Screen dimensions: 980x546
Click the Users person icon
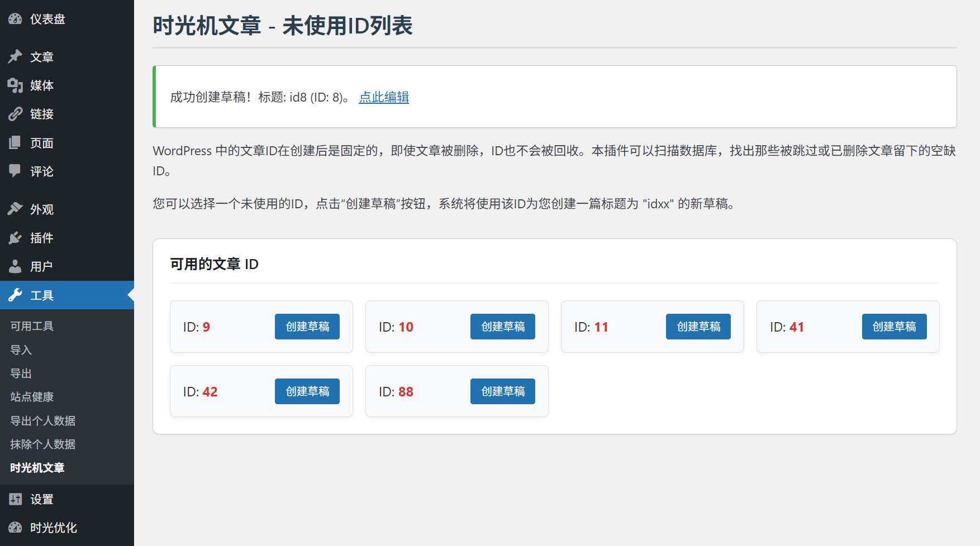pyautogui.click(x=15, y=266)
